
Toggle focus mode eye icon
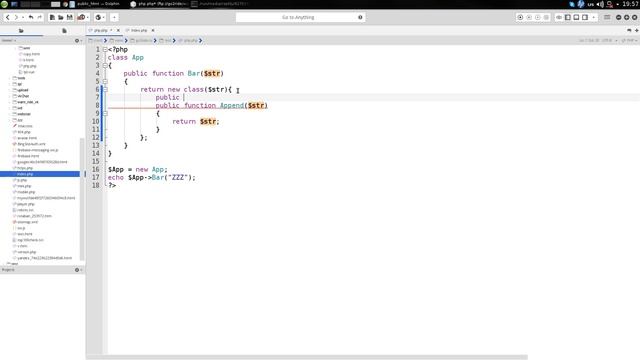[559, 17]
